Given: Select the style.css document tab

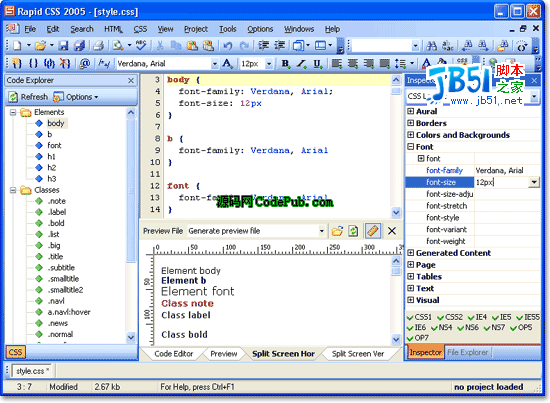Looking at the screenshot, I should [32, 371].
